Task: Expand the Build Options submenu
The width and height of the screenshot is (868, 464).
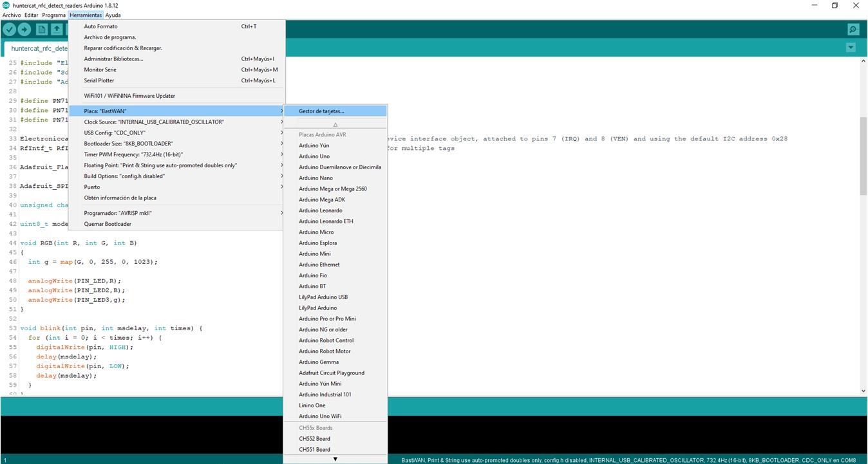Action: pos(176,176)
